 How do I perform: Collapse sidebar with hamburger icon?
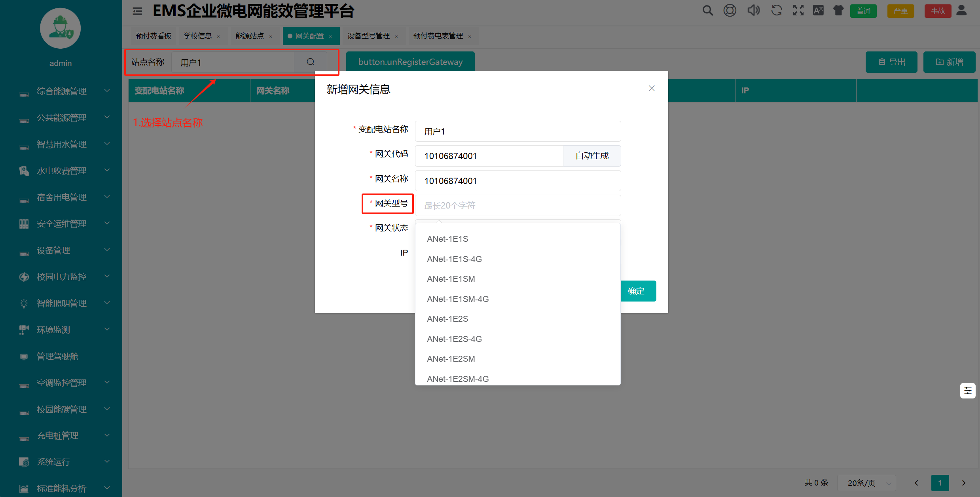pos(137,11)
